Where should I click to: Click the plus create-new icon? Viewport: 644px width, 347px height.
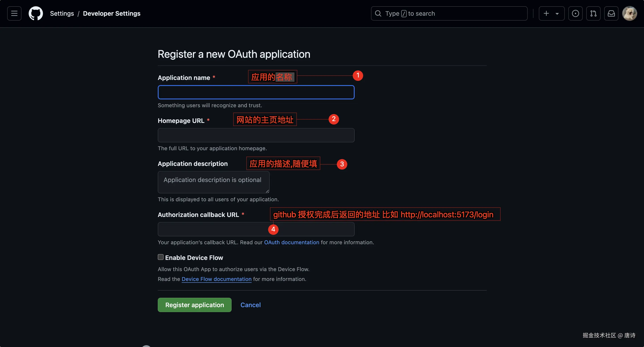coord(546,13)
